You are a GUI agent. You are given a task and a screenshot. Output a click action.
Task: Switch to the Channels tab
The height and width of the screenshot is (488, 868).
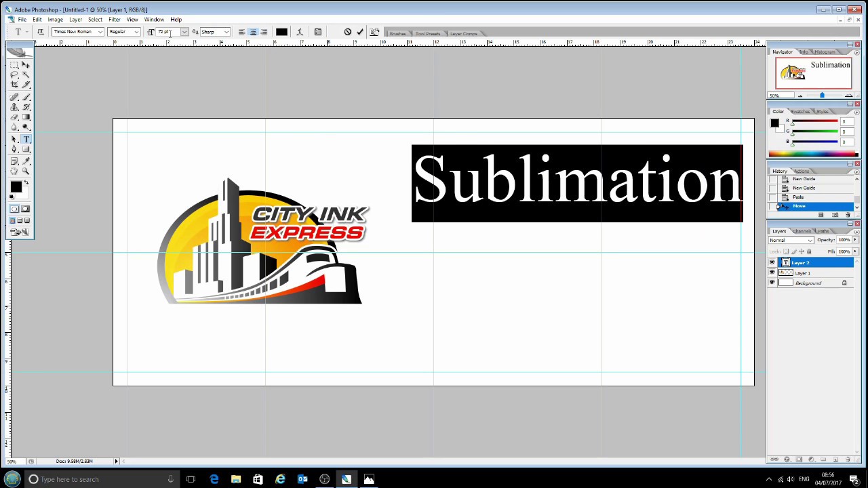(802, 231)
